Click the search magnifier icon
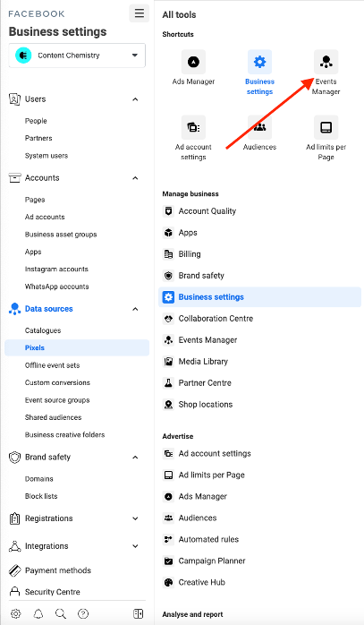 (61, 613)
